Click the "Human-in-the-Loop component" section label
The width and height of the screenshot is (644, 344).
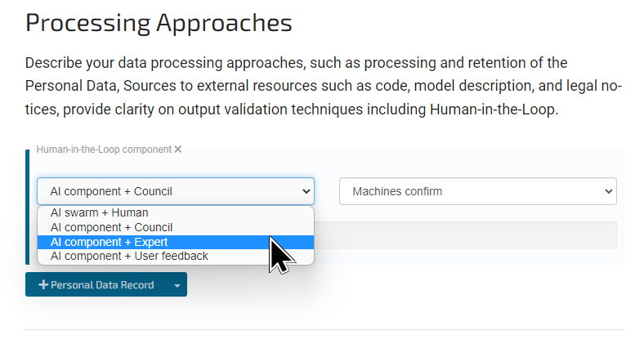(104, 150)
